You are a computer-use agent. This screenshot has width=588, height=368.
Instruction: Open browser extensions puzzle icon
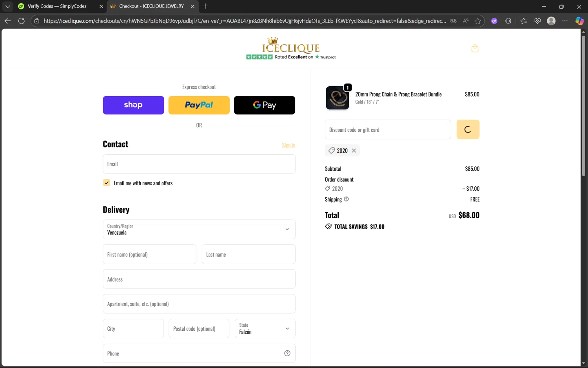(x=508, y=21)
